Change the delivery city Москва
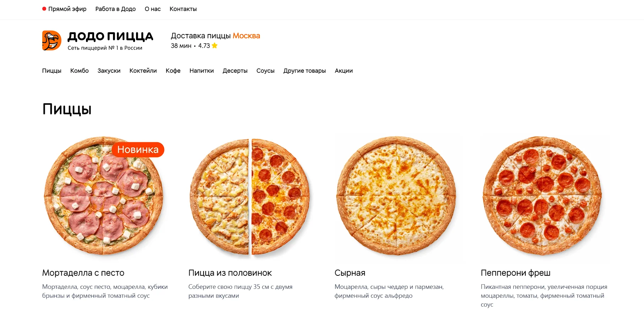The width and height of the screenshot is (644, 313). 246,36
